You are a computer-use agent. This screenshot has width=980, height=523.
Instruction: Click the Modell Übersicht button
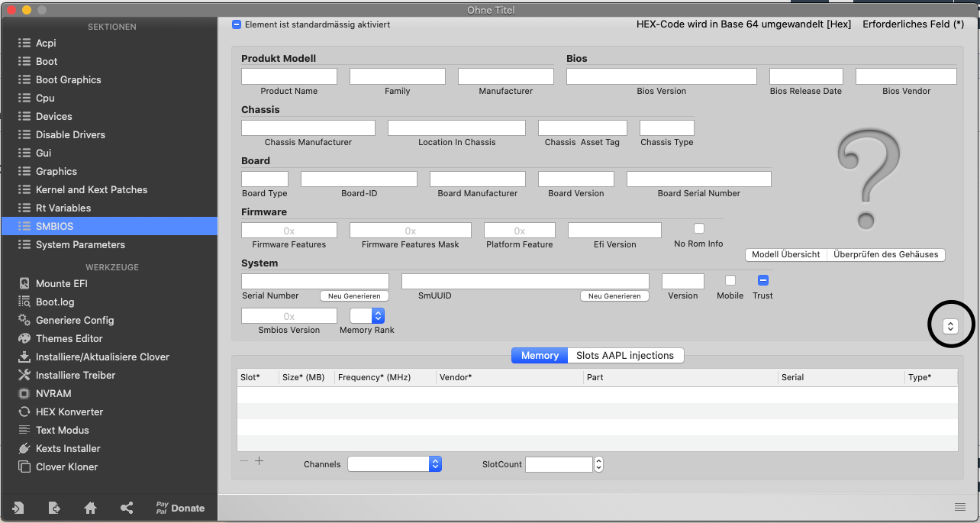(x=785, y=254)
